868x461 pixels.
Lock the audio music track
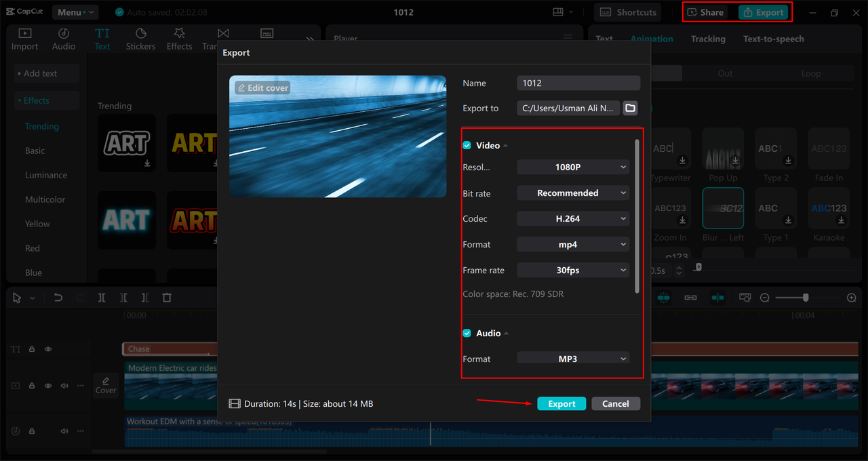tap(32, 431)
